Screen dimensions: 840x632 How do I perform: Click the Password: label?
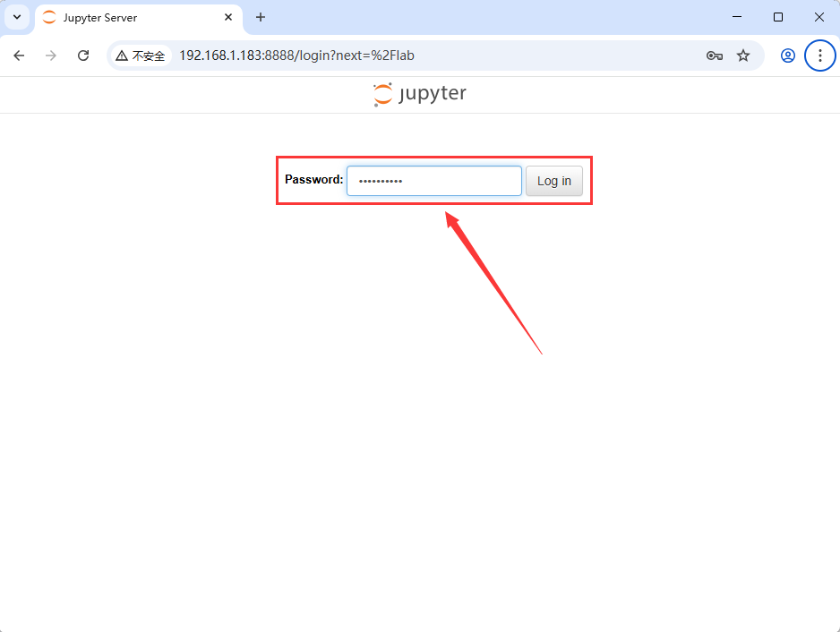point(314,179)
